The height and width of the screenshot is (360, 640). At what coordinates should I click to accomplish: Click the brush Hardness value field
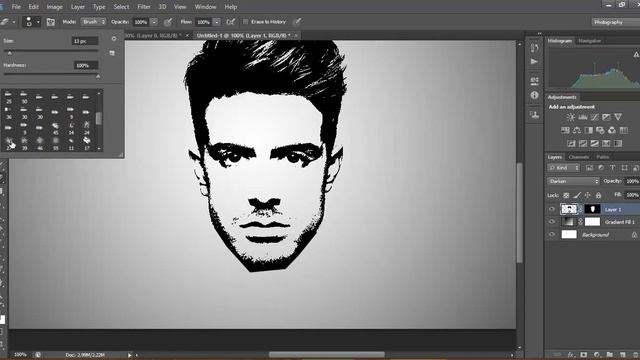[x=86, y=65]
